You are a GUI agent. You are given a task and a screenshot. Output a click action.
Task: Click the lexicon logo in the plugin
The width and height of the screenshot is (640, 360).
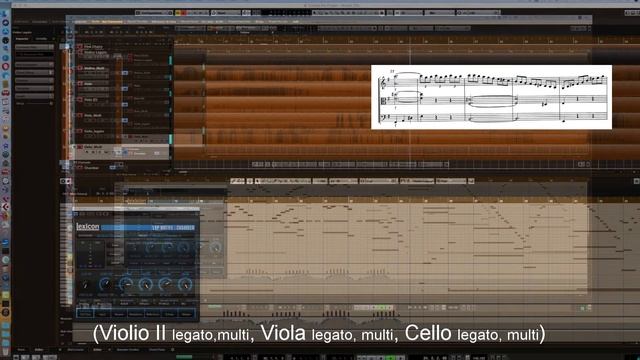point(88,227)
